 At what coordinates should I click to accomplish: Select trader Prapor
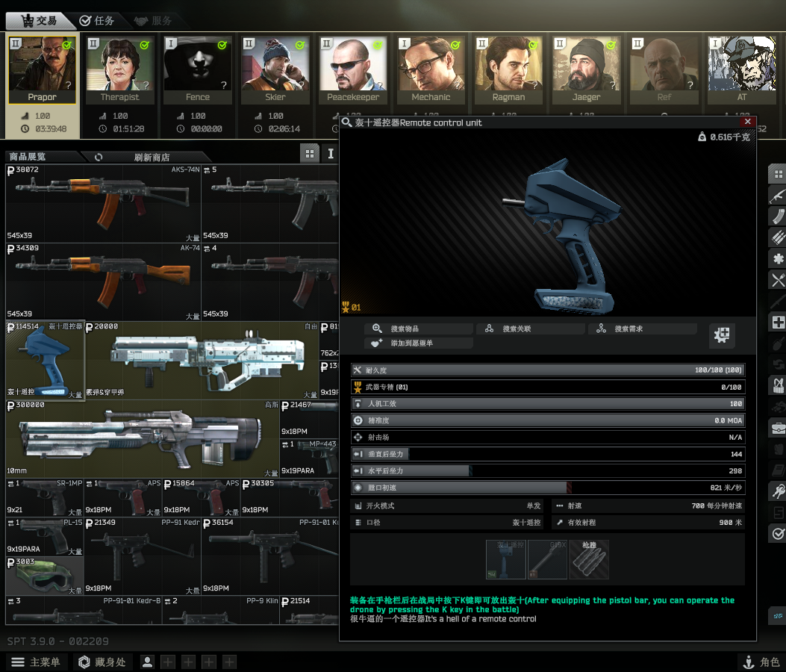[42, 69]
